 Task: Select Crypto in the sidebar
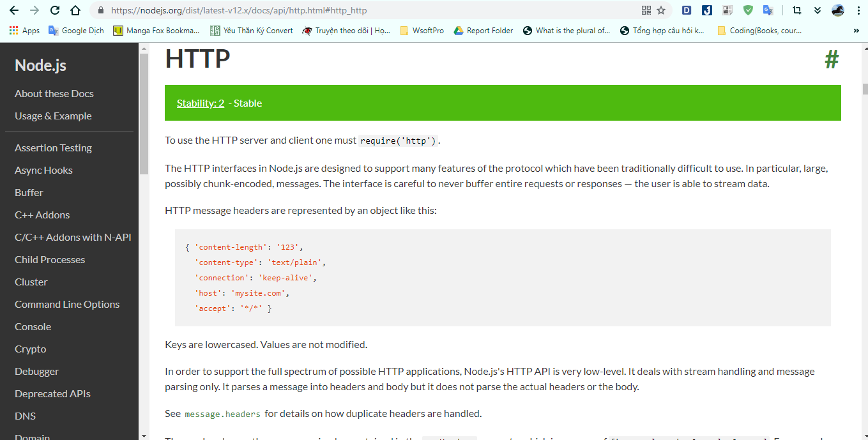[x=30, y=349]
